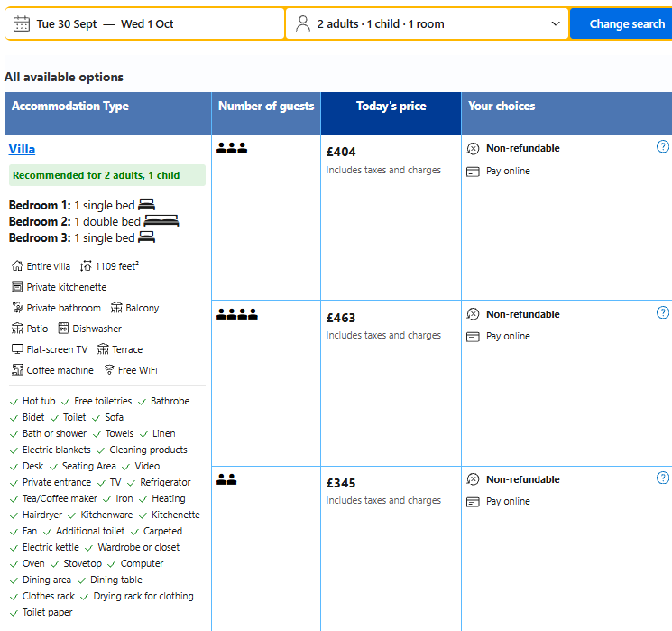The height and width of the screenshot is (631, 672).
Task: Click the three-guest occupancy icon
Action: [x=231, y=149]
